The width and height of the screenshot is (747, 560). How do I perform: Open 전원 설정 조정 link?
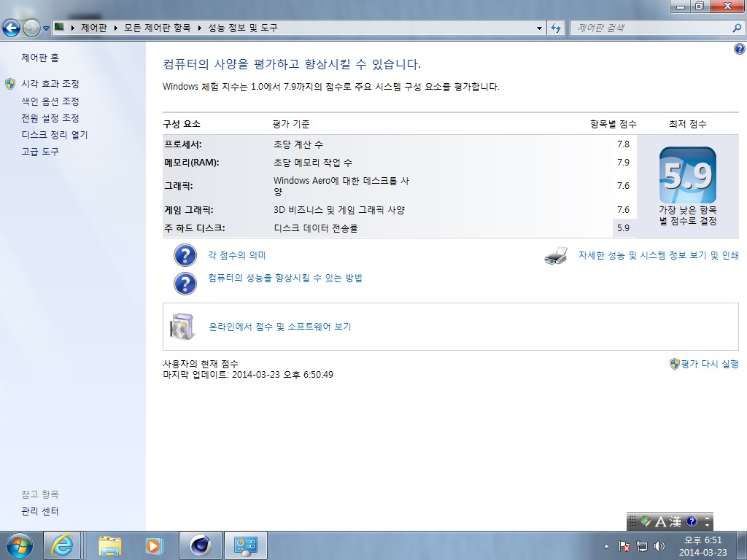(50, 118)
